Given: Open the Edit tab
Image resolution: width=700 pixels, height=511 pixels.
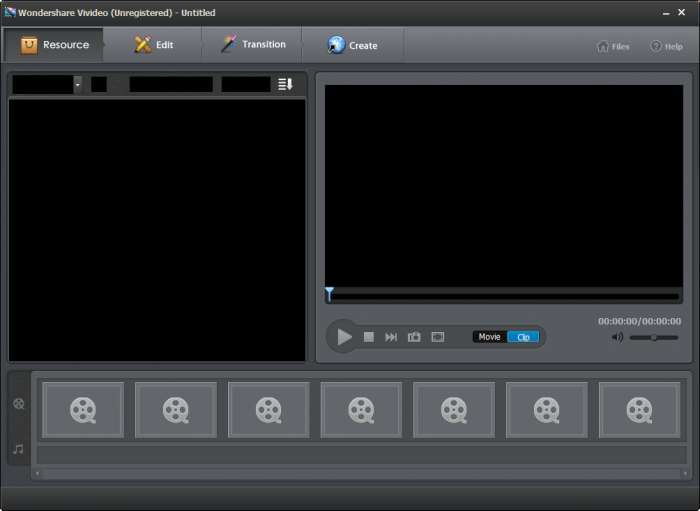Looking at the screenshot, I should point(154,45).
